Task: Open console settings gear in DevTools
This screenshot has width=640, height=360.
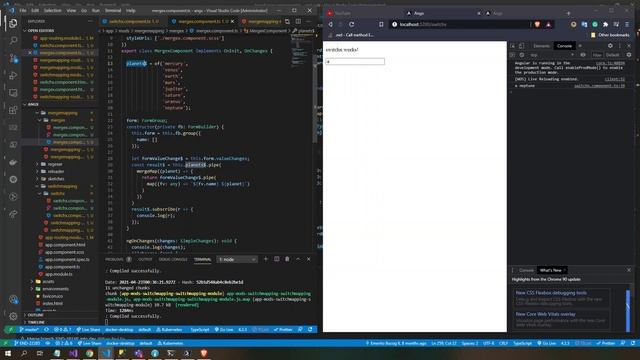Action: point(629,55)
